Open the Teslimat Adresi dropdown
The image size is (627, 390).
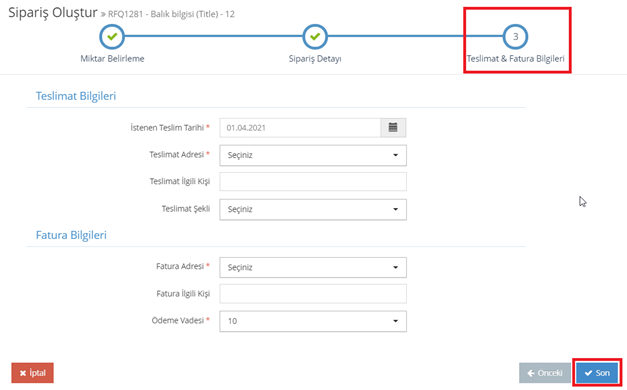(313, 155)
